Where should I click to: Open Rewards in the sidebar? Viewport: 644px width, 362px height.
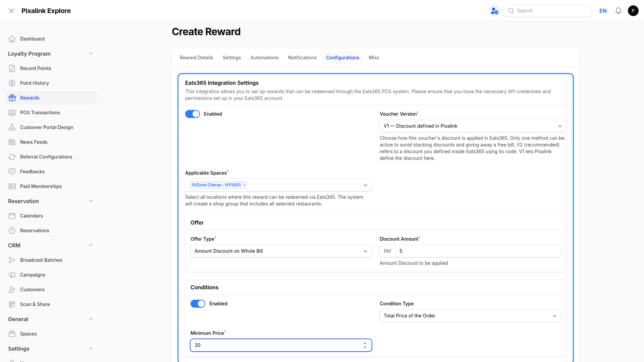tap(51, 98)
